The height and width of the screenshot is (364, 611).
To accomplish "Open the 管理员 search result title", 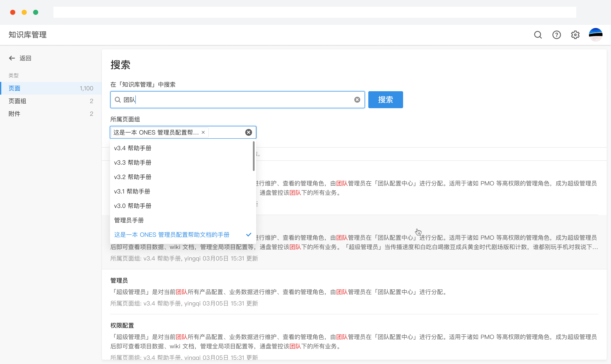I will point(119,280).
